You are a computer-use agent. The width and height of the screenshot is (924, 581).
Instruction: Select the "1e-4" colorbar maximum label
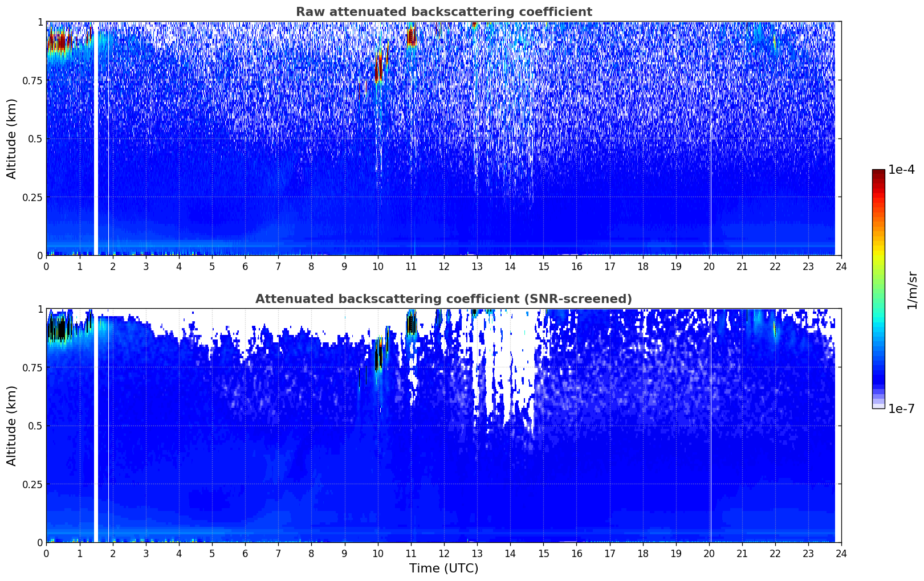[901, 170]
